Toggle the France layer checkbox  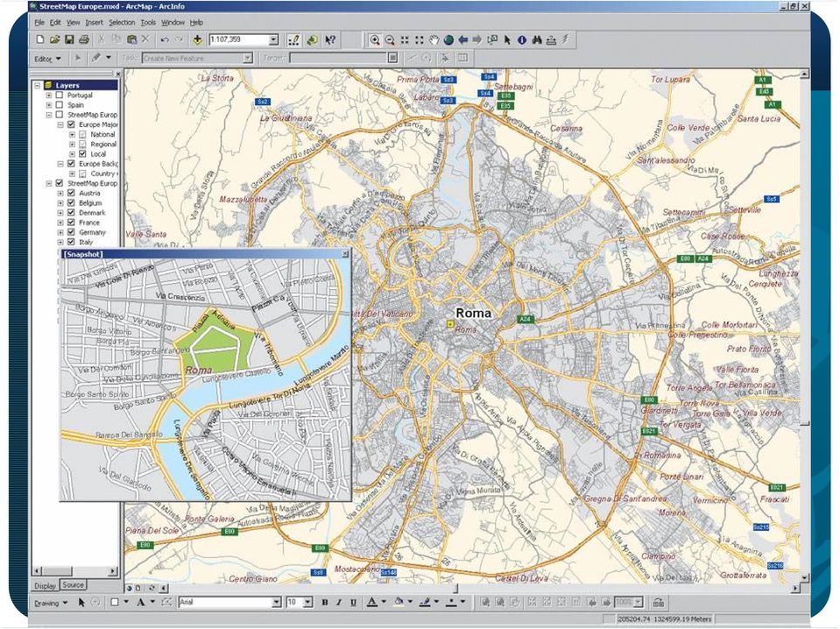click(x=71, y=223)
